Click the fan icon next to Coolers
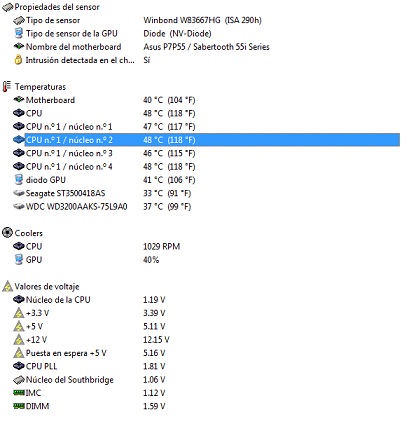 pos(7,233)
